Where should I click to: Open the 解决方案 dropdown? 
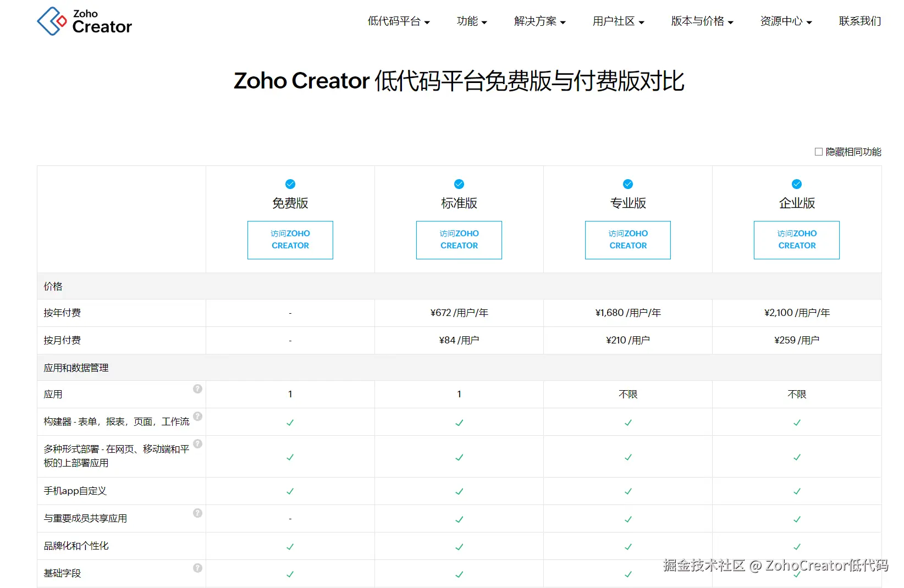coord(539,21)
